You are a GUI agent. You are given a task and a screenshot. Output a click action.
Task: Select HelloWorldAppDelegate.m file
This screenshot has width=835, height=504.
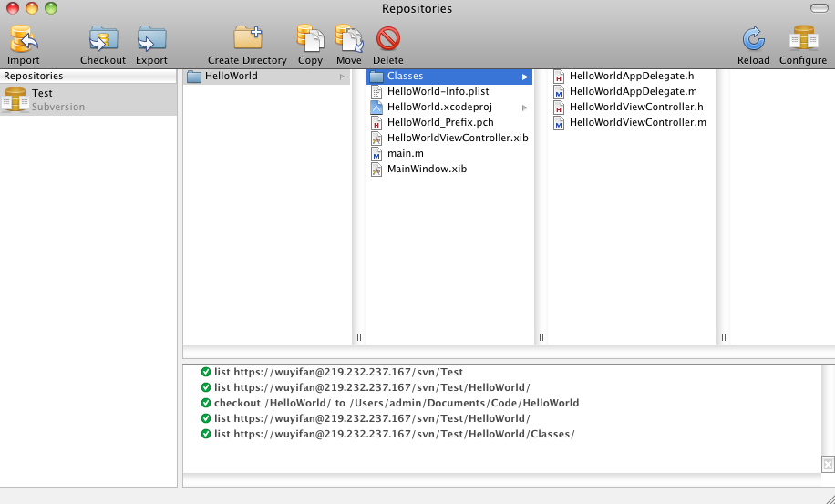(x=632, y=91)
